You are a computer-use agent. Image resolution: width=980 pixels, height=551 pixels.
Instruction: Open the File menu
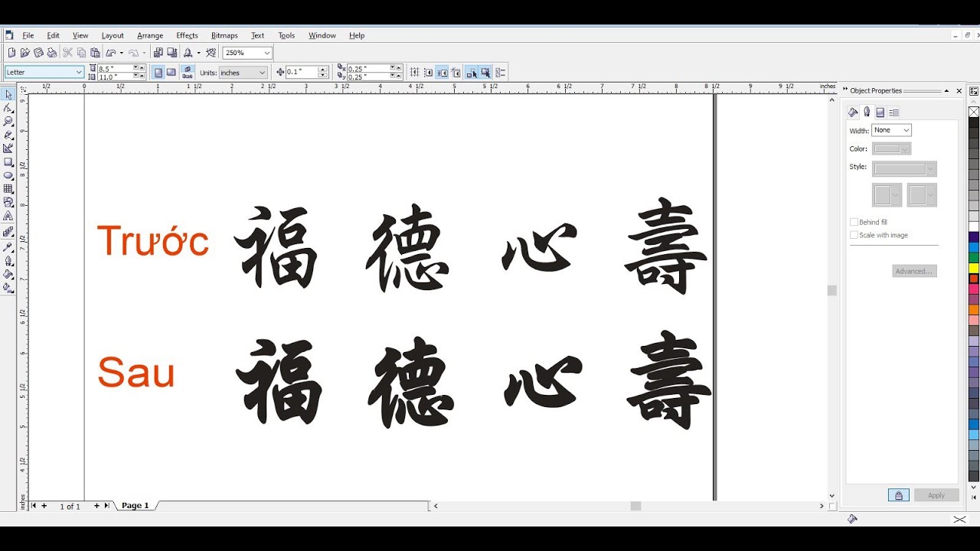[28, 35]
